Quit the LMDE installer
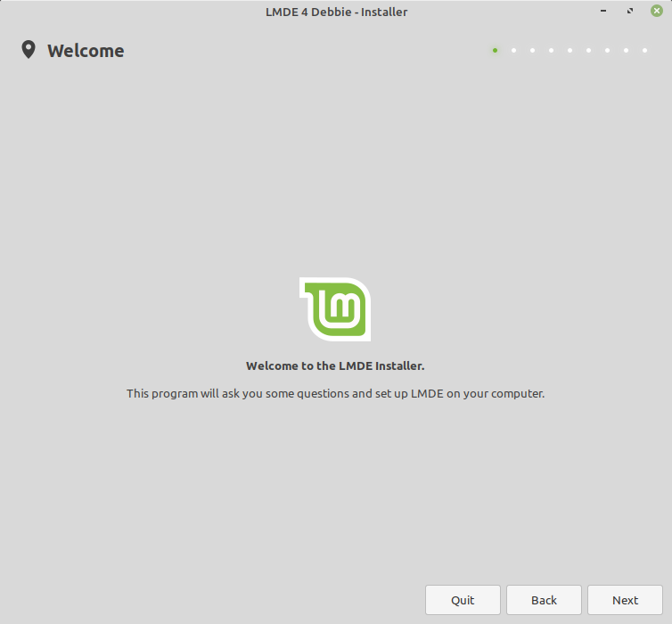The height and width of the screenshot is (624, 672). click(x=463, y=600)
